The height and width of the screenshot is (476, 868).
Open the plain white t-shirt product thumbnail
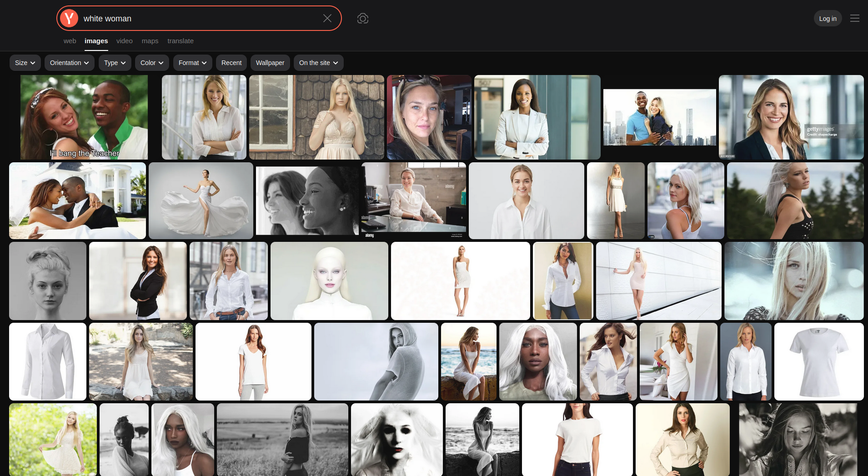[819, 361]
